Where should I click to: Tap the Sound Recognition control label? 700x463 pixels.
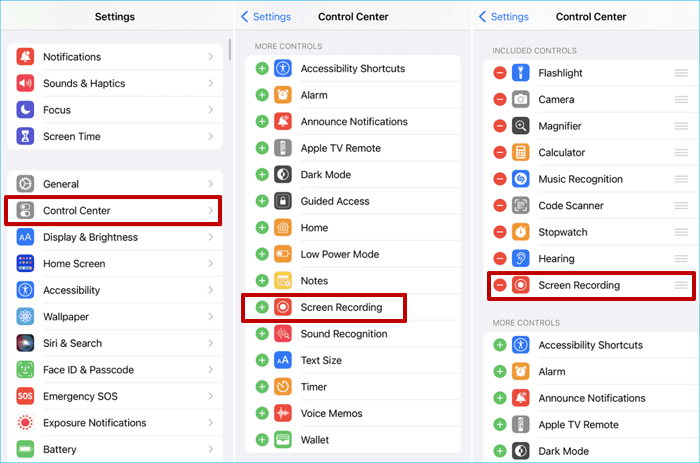(x=343, y=334)
